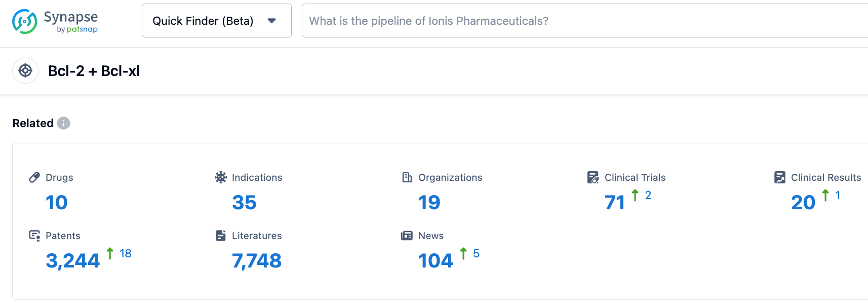Click the Clinical Results icon
This screenshot has width=868, height=307.
[x=780, y=177]
